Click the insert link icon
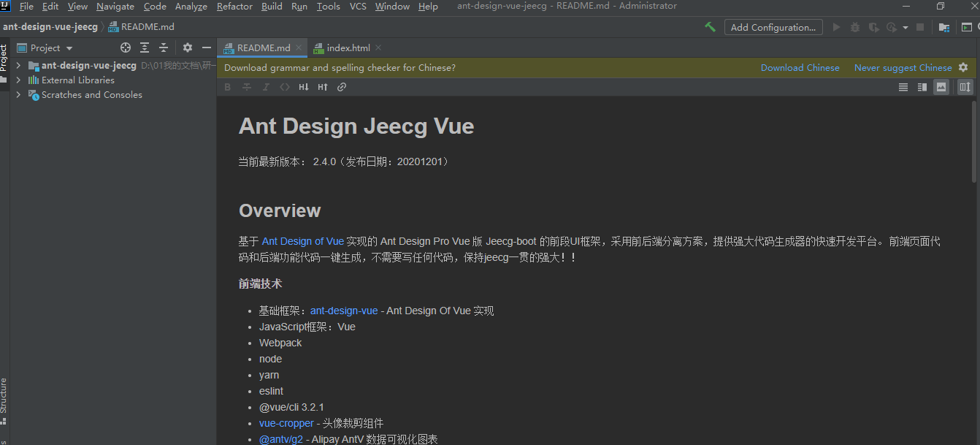Viewport: 980px width, 445px height. pyautogui.click(x=342, y=87)
